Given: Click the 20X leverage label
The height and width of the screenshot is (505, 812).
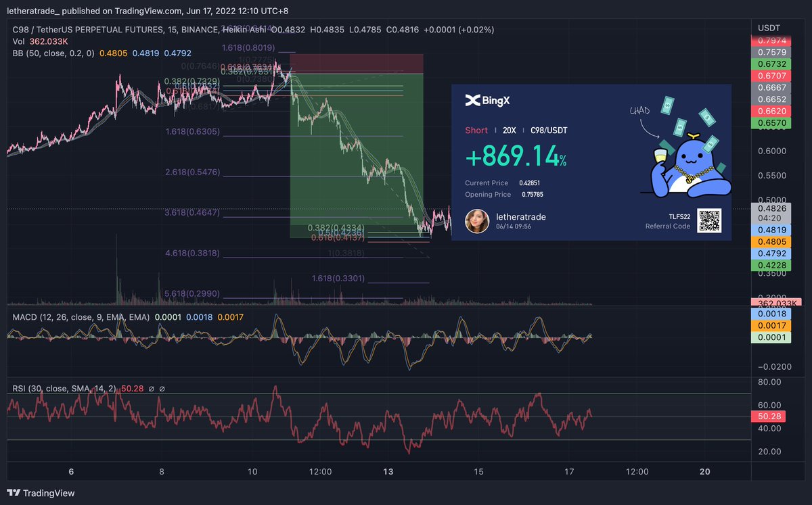Looking at the screenshot, I should point(510,130).
